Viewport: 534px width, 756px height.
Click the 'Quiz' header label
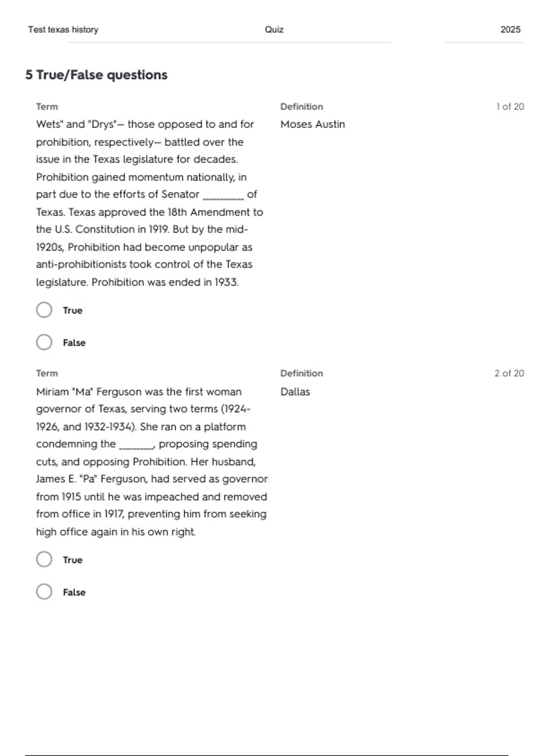[274, 29]
